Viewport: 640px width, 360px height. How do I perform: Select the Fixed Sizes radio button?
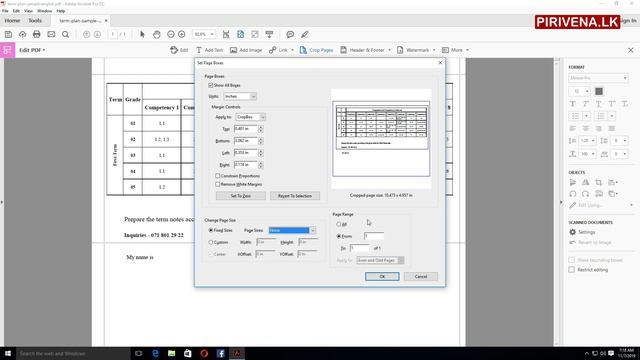pos(211,231)
